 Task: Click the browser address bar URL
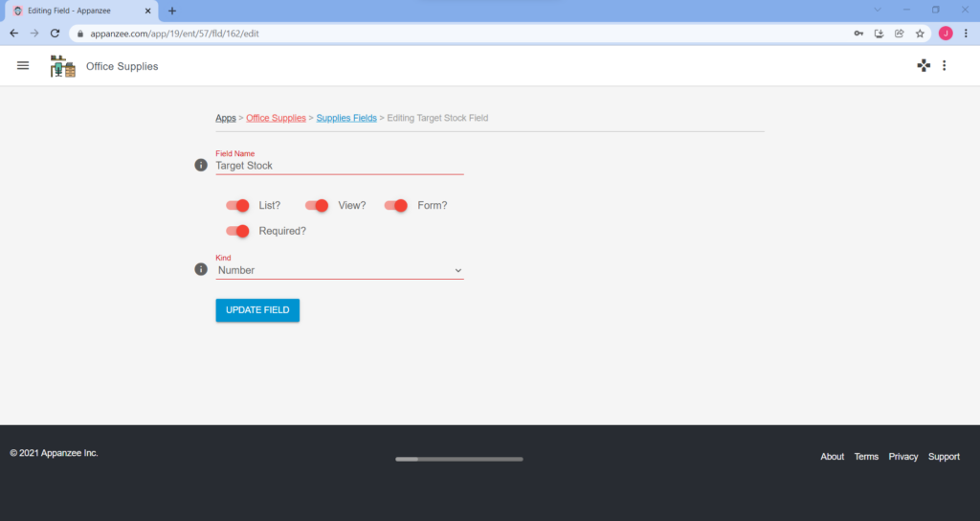pos(174,34)
